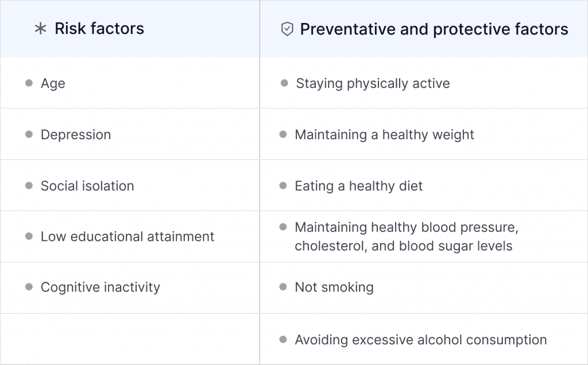Click the bullet beside Social isolation
This screenshot has width=588, height=365.
tap(29, 186)
